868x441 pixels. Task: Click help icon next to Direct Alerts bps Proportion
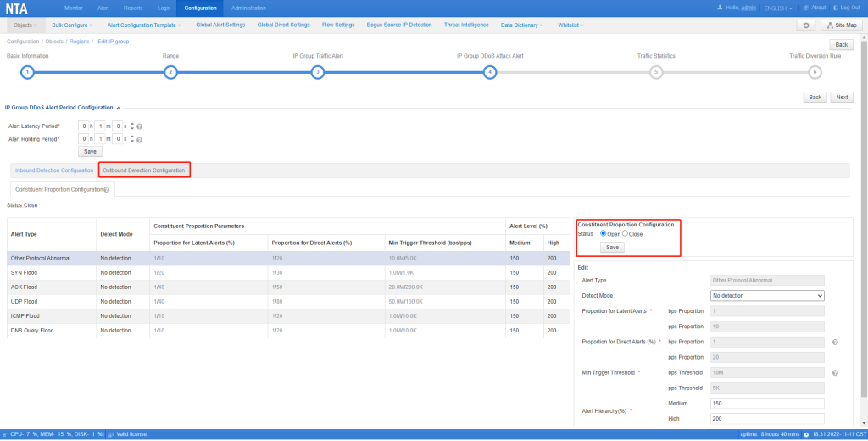click(x=835, y=343)
